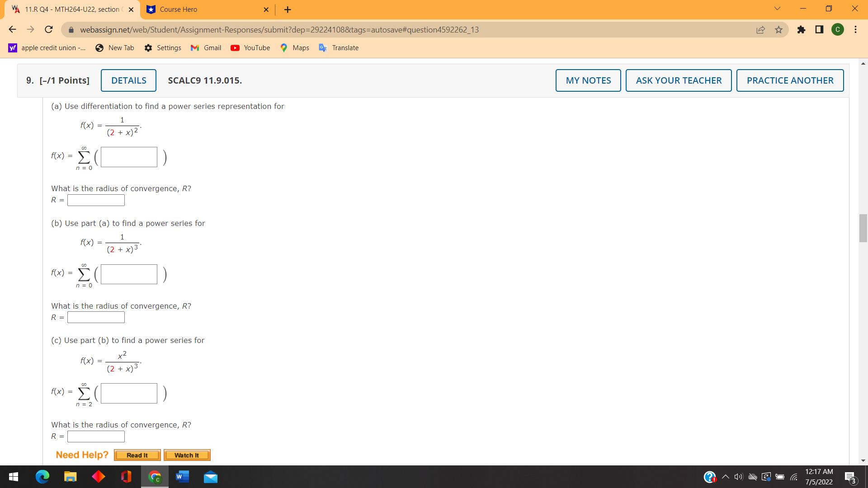Open the Maps bookmark
This screenshot has height=488, width=868.
point(294,47)
